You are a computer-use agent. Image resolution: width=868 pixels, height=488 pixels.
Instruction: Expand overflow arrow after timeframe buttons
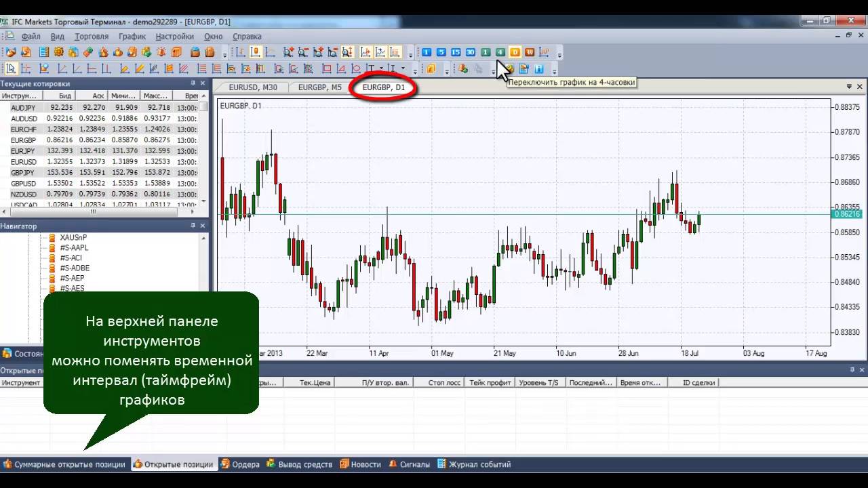pyautogui.click(x=559, y=54)
